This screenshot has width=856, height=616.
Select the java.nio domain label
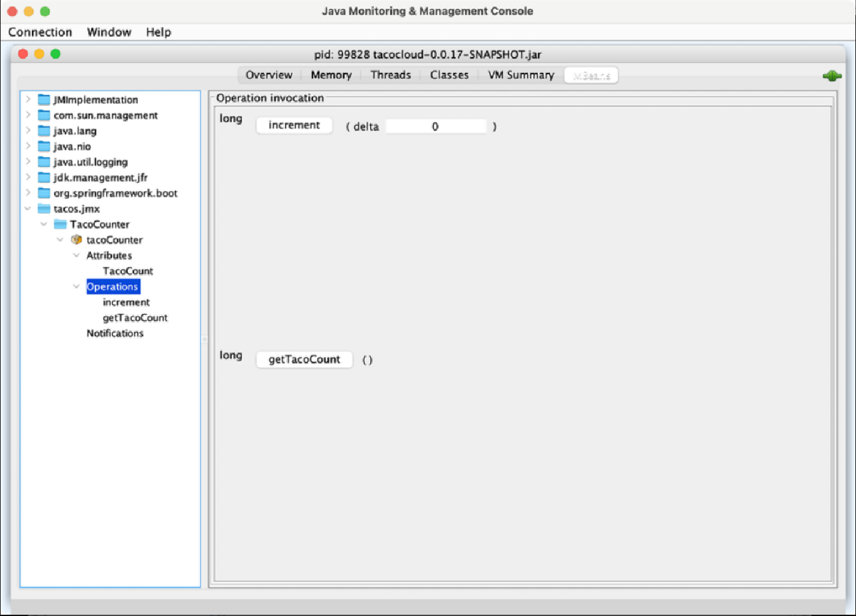(72, 146)
